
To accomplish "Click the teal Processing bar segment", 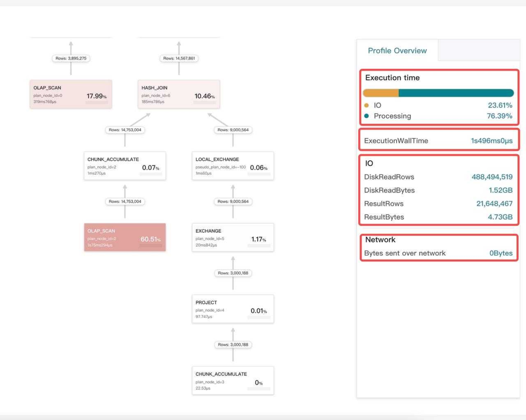I will coord(456,93).
